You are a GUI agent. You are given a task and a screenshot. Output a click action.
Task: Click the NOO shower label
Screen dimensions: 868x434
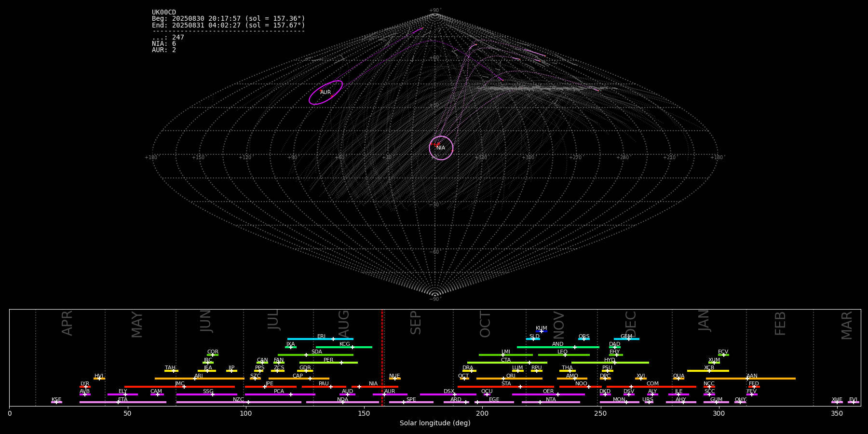(x=582, y=383)
